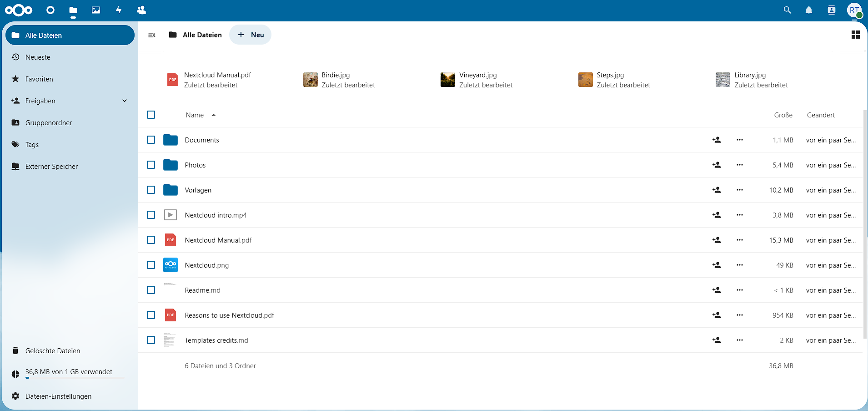Open the Contacts icon in top bar
The height and width of the screenshot is (411, 868).
click(141, 10)
